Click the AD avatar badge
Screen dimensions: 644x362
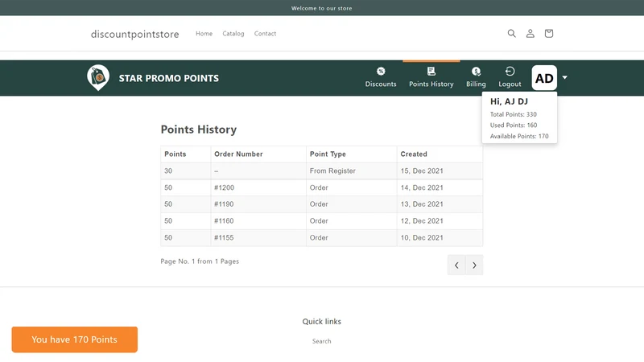[x=544, y=78]
